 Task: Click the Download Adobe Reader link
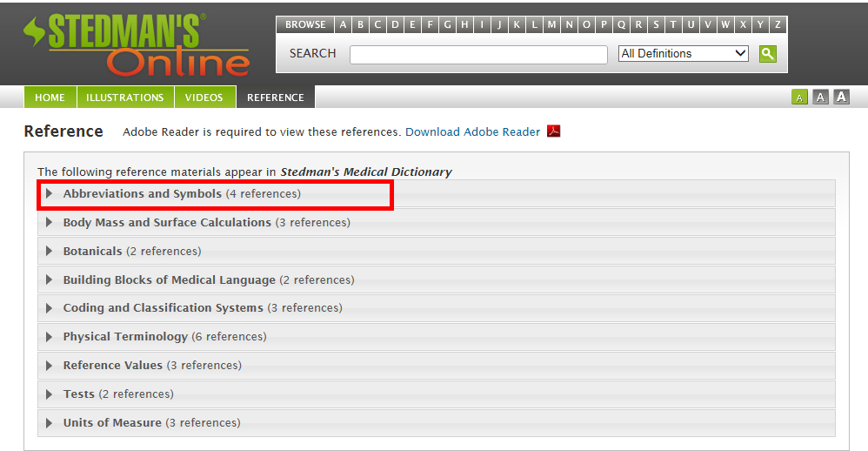click(x=473, y=131)
